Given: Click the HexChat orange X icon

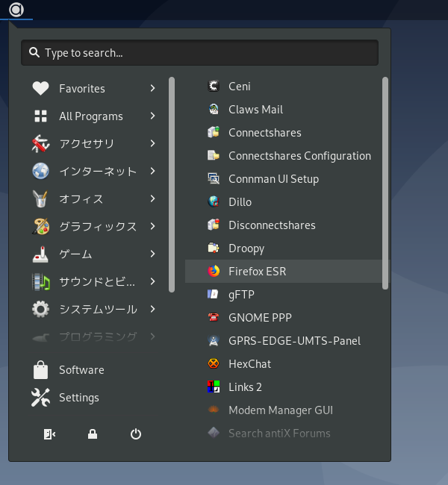Looking at the screenshot, I should [x=214, y=364].
